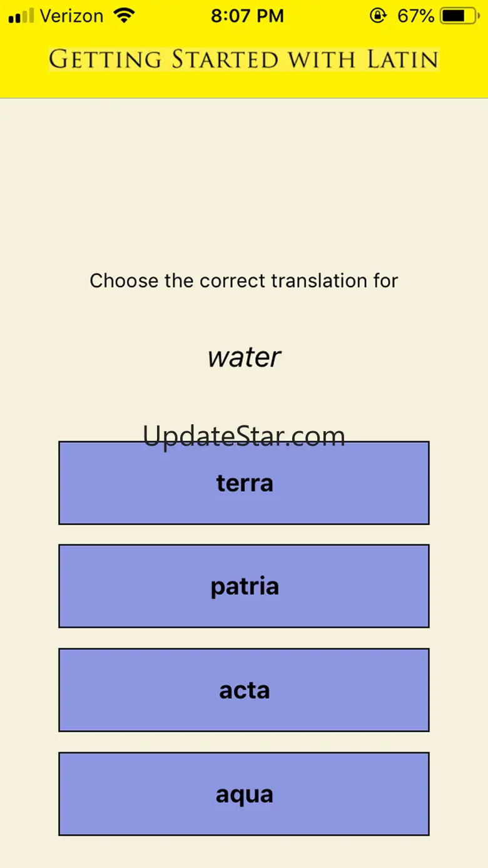Pick the 'acta' answer option
Screen dimensions: 488x868
point(244,690)
